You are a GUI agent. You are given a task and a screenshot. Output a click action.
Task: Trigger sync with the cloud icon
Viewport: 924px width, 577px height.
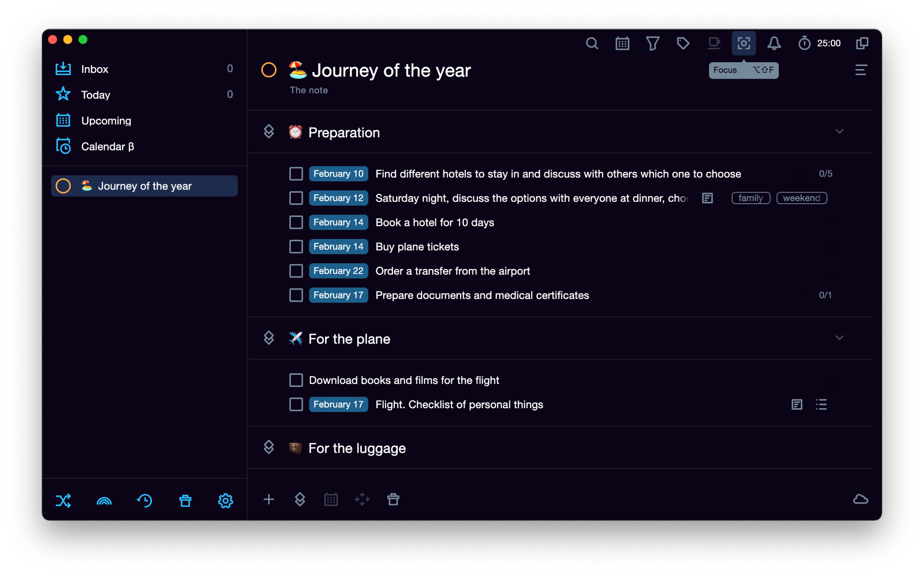click(861, 499)
